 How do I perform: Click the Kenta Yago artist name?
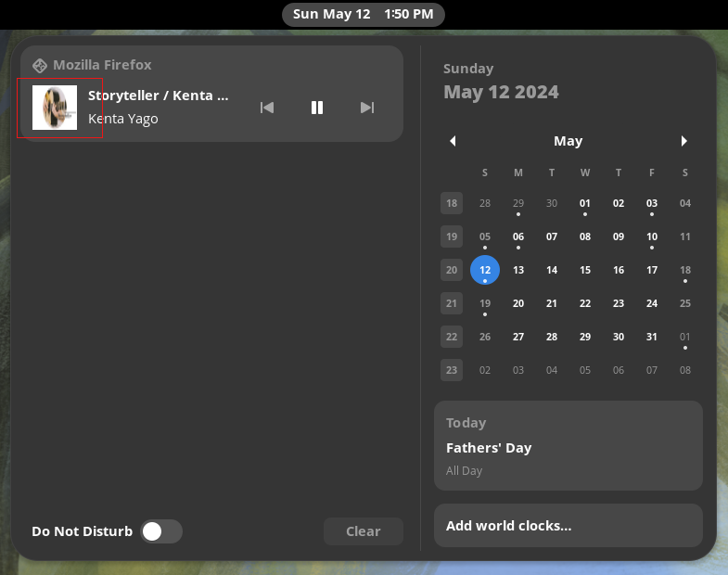[123, 119]
